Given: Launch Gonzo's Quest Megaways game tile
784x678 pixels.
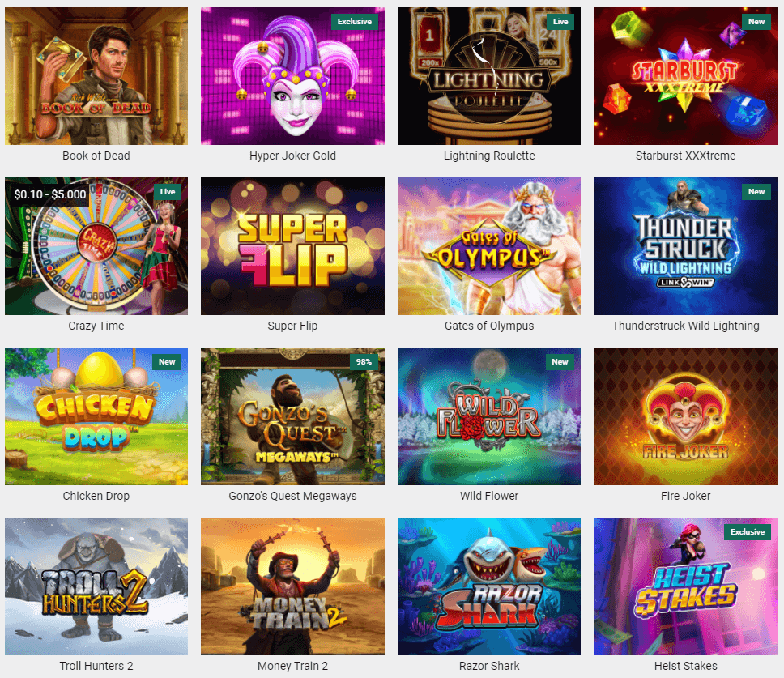Looking at the screenshot, I should point(292,416).
